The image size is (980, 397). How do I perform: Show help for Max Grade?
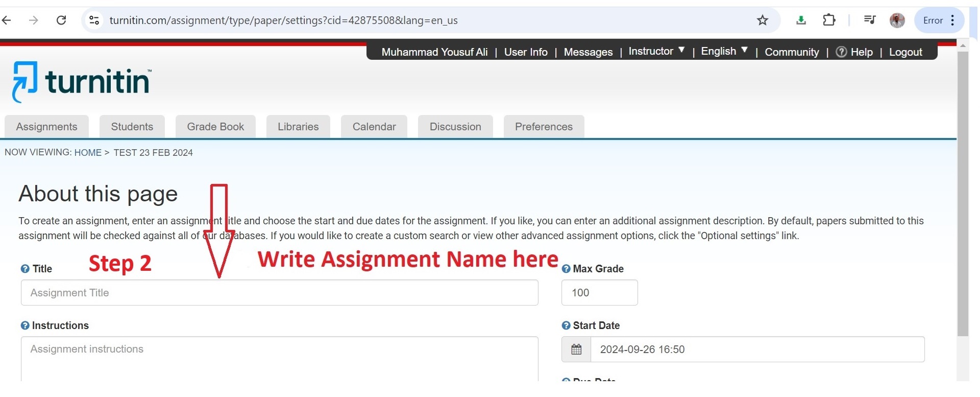(566, 269)
